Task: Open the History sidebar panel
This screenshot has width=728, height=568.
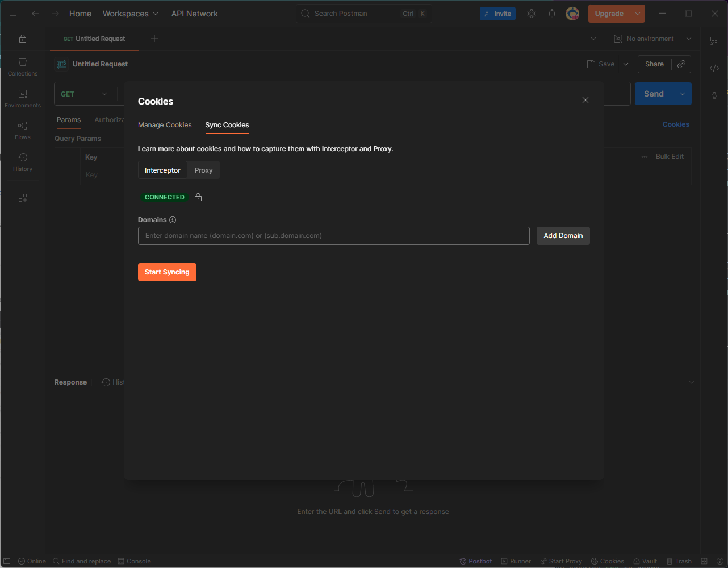Action: point(23,162)
